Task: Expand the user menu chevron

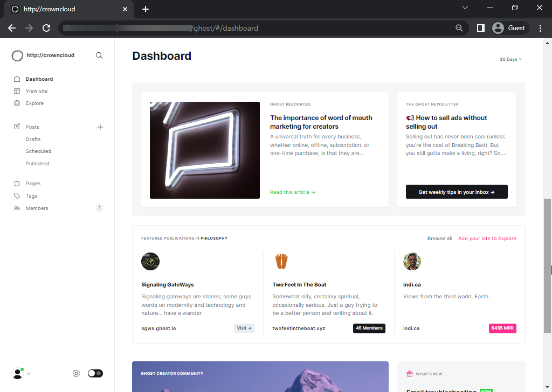Action: point(29,373)
